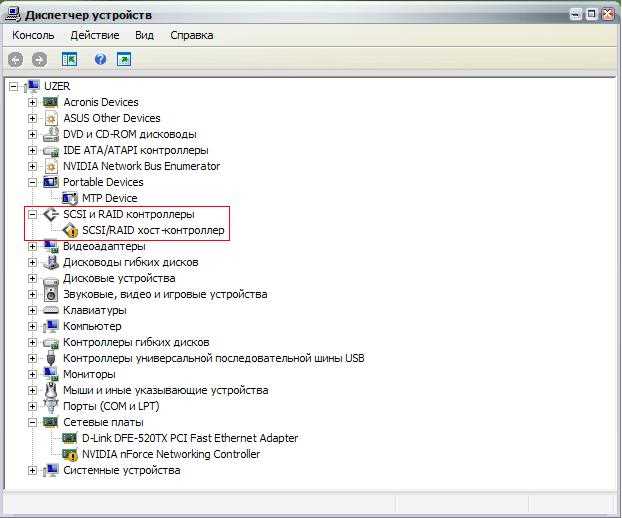This screenshot has height=518, width=622.
Task: Collapse SCSI и RAID контроллеры node
Action: tap(33, 215)
